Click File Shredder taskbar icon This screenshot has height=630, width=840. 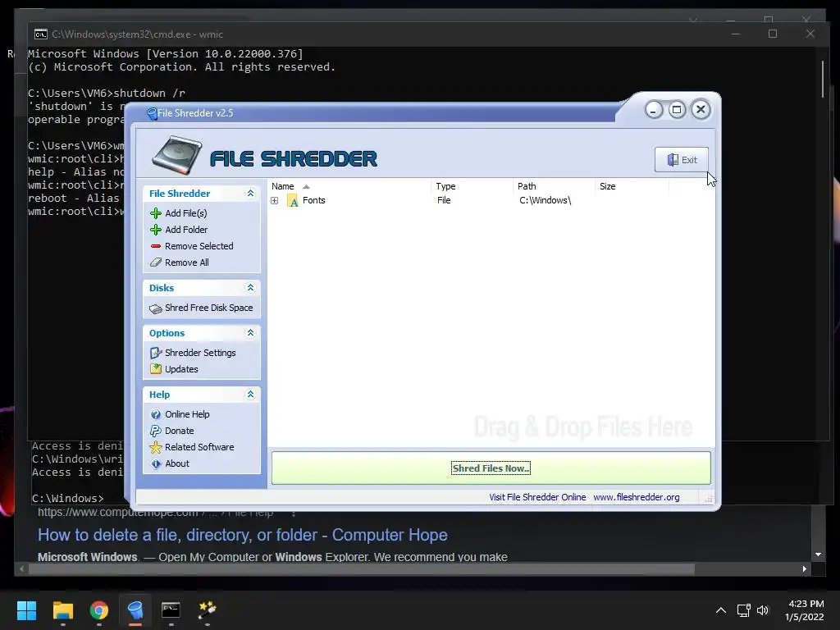tap(135, 610)
